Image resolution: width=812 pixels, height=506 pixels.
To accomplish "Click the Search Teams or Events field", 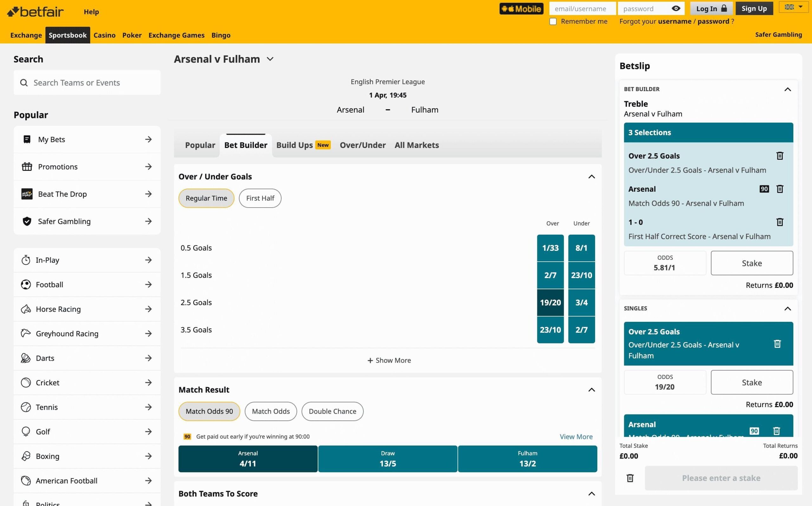I will [87, 83].
